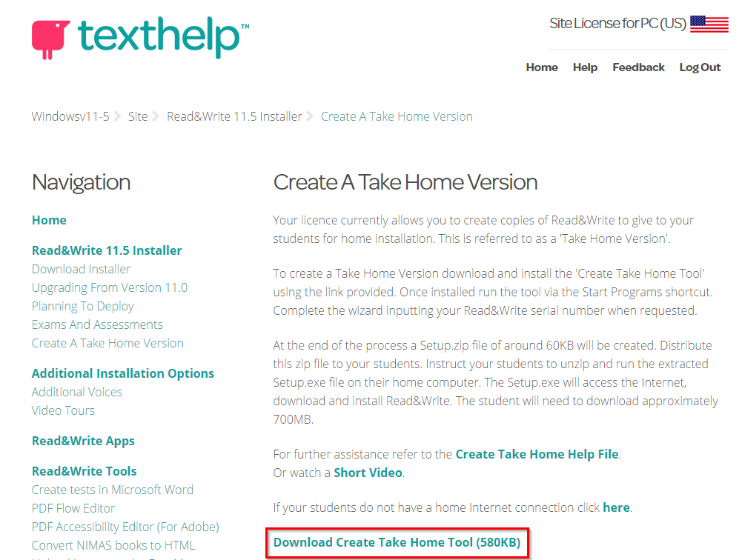Open Read&Write 11.5 Installer sidebar heading
Image resolution: width=742 pixels, height=560 pixels.
point(107,250)
